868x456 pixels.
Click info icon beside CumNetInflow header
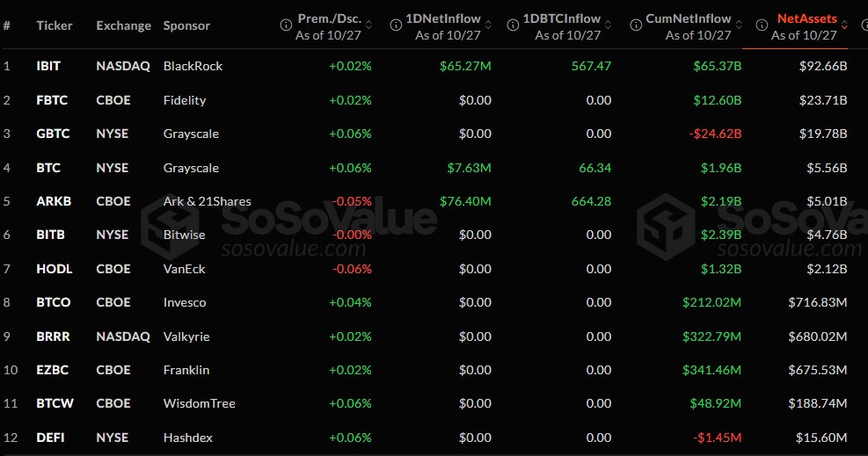[635, 25]
